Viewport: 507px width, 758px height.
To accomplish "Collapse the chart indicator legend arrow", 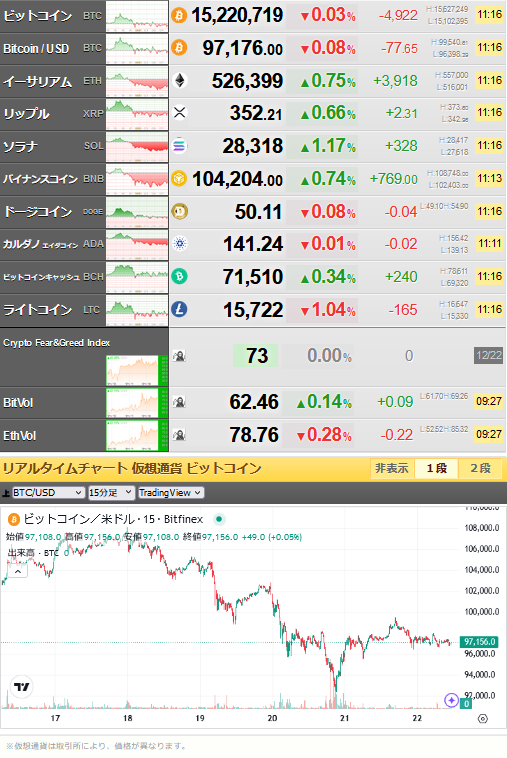I will click(17, 571).
